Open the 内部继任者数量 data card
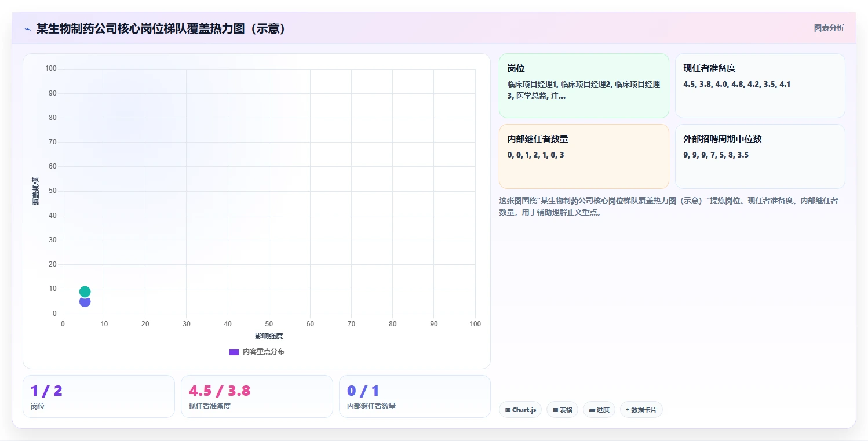The height and width of the screenshot is (441, 868). (x=583, y=156)
